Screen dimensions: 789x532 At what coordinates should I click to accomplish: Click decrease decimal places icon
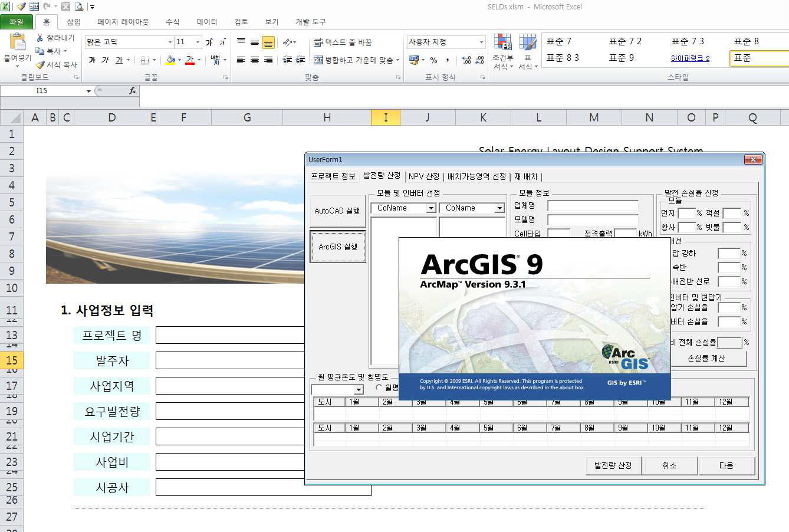[x=479, y=60]
